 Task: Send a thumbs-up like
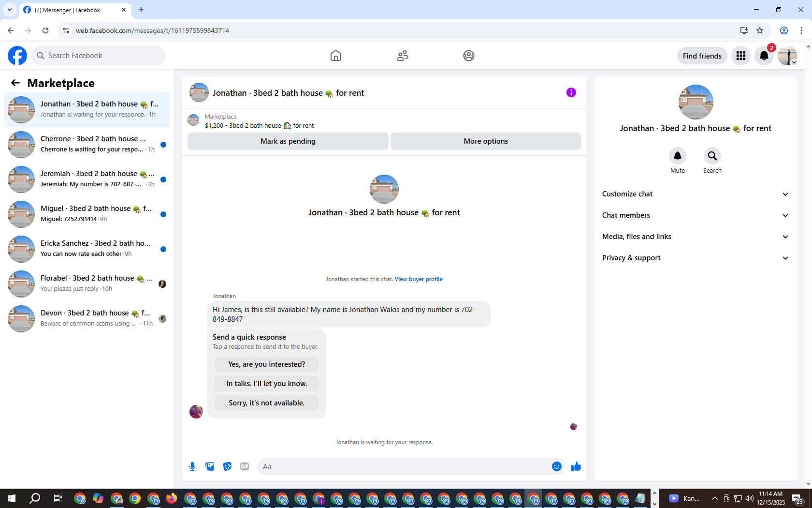click(x=576, y=466)
